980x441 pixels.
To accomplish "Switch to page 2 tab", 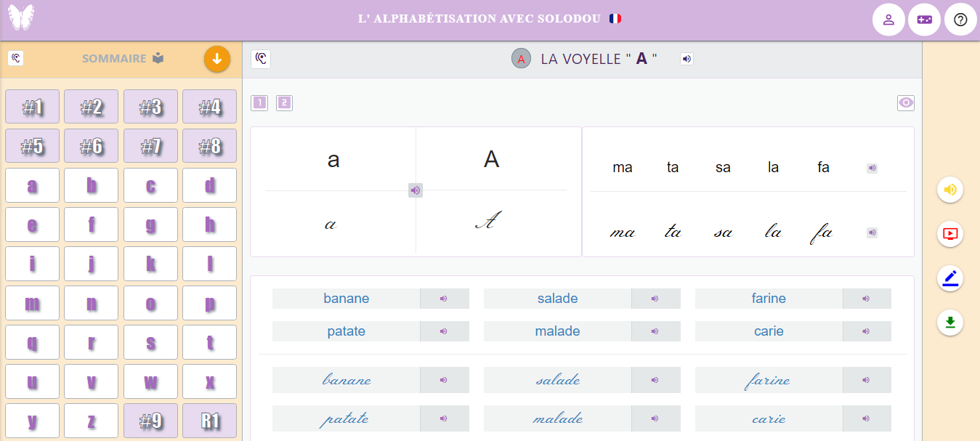I will coord(284,103).
